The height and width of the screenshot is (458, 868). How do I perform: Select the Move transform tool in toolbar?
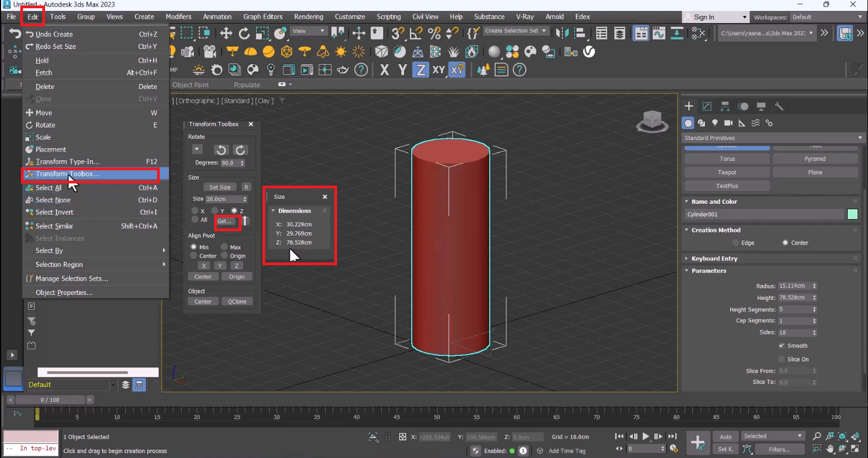(x=226, y=33)
